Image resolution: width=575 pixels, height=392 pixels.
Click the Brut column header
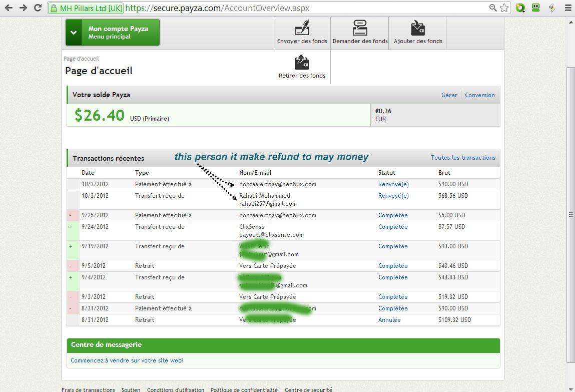coord(444,173)
